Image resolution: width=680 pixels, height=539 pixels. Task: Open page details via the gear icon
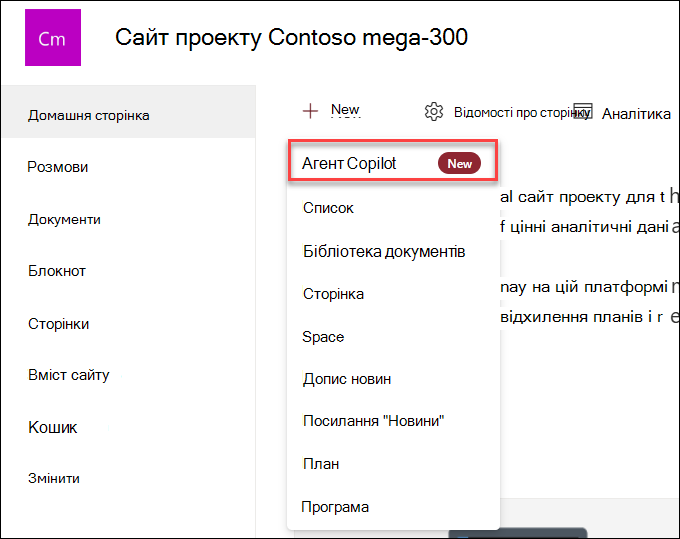(x=434, y=112)
